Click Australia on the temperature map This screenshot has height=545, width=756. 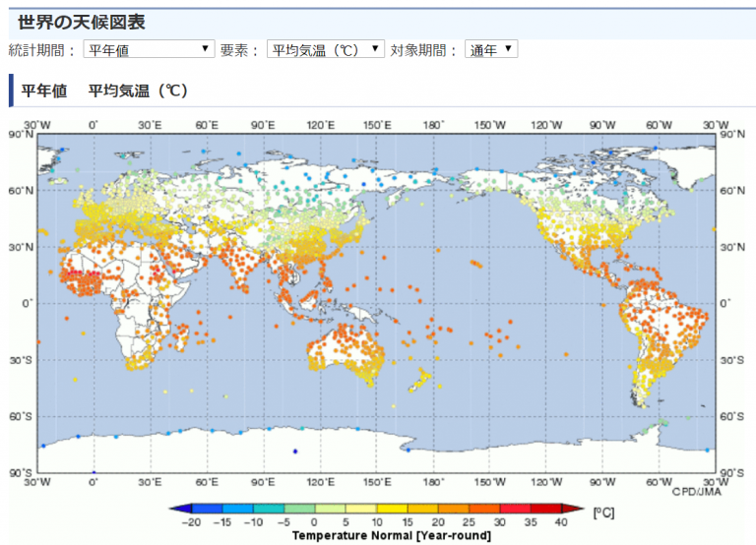pos(345,354)
